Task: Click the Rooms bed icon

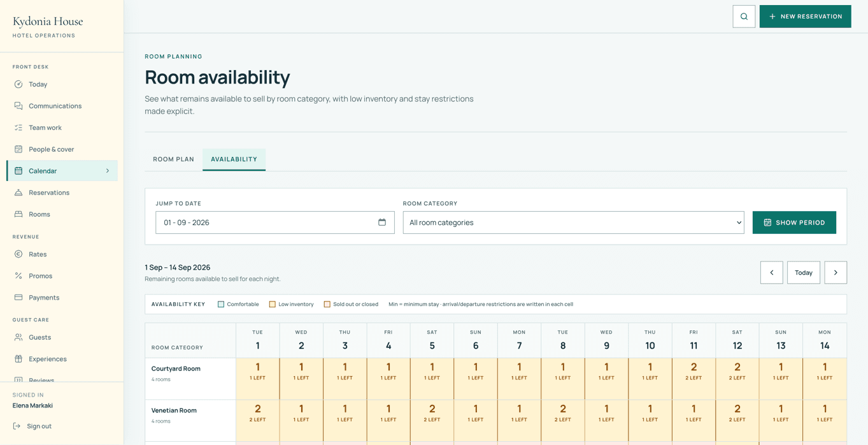Action: coord(18,214)
